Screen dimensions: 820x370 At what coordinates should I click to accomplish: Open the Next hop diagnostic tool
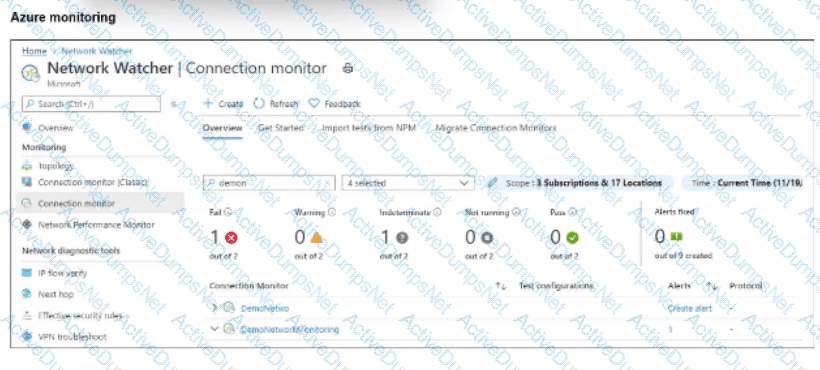coord(48,294)
